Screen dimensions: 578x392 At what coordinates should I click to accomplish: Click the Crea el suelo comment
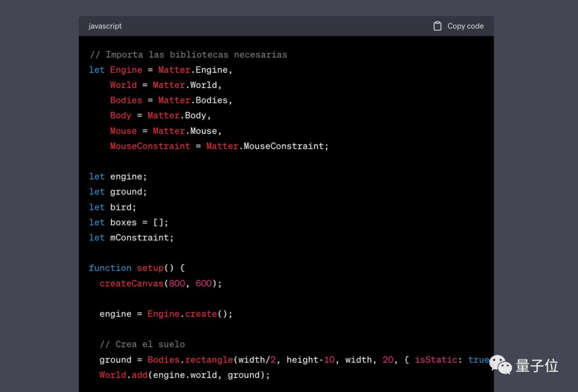(142, 344)
